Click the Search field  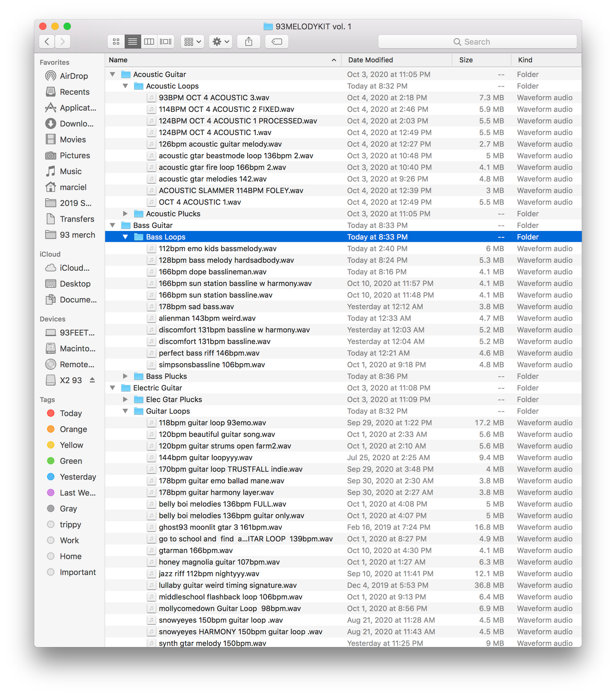[x=477, y=42]
